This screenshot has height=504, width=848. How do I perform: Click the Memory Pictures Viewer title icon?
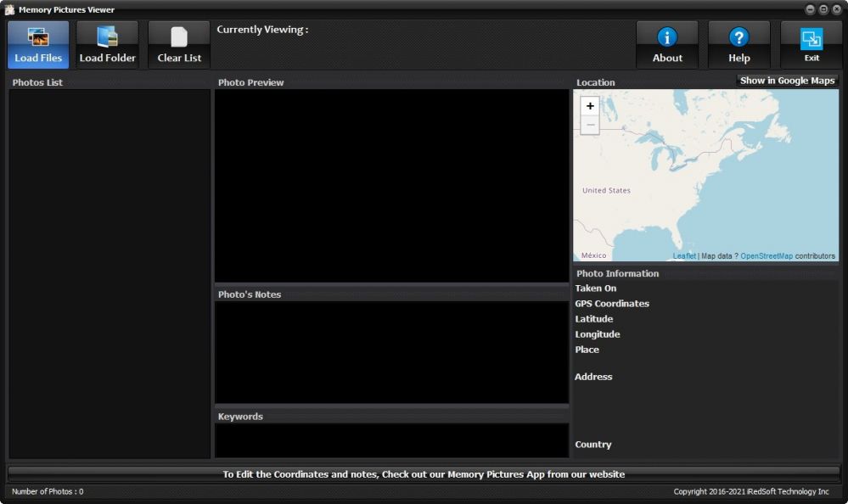coord(9,9)
